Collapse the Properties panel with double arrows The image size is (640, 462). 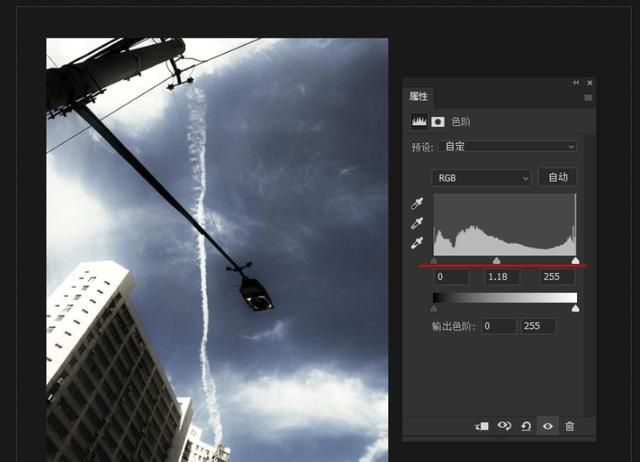click(x=576, y=83)
